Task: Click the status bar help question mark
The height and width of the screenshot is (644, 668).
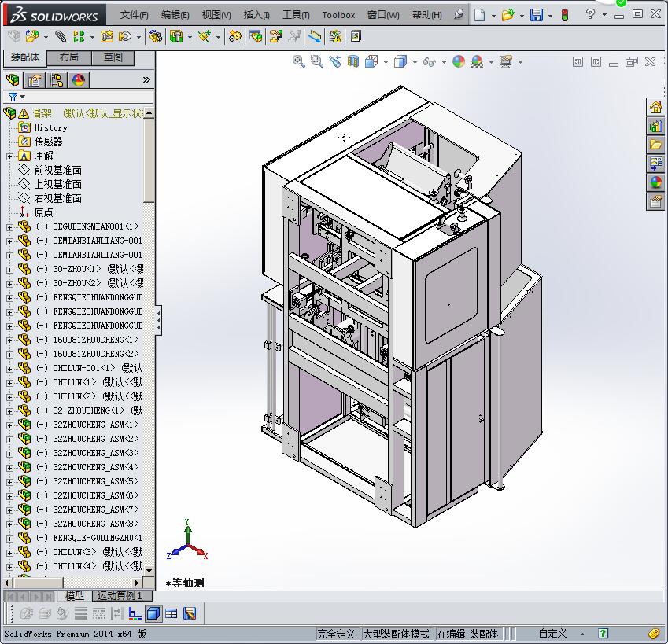Action: [603, 634]
